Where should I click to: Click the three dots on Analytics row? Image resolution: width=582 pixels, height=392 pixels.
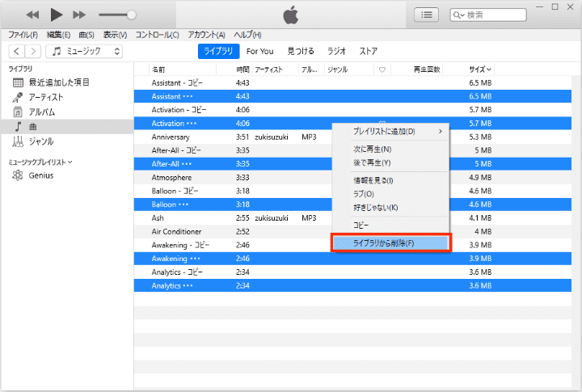point(188,286)
